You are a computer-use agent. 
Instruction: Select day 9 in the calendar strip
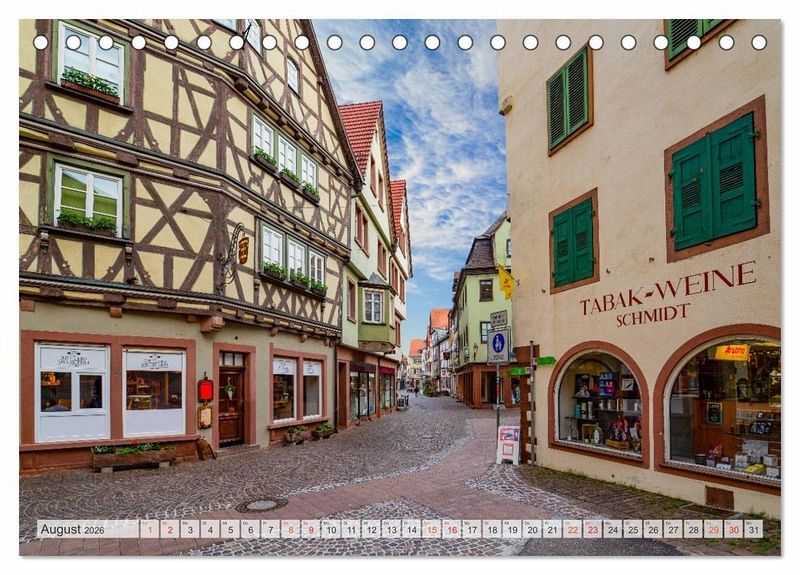(x=311, y=529)
